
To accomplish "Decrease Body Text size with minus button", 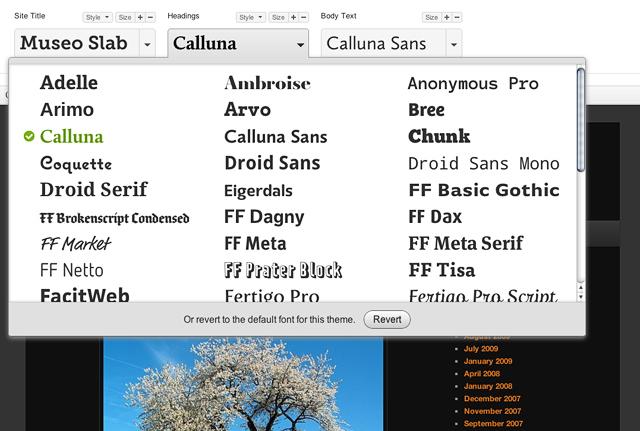I will pos(457,17).
